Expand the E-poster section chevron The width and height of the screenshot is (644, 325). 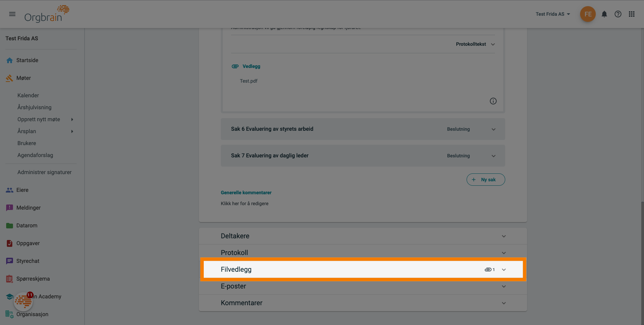(x=504, y=286)
